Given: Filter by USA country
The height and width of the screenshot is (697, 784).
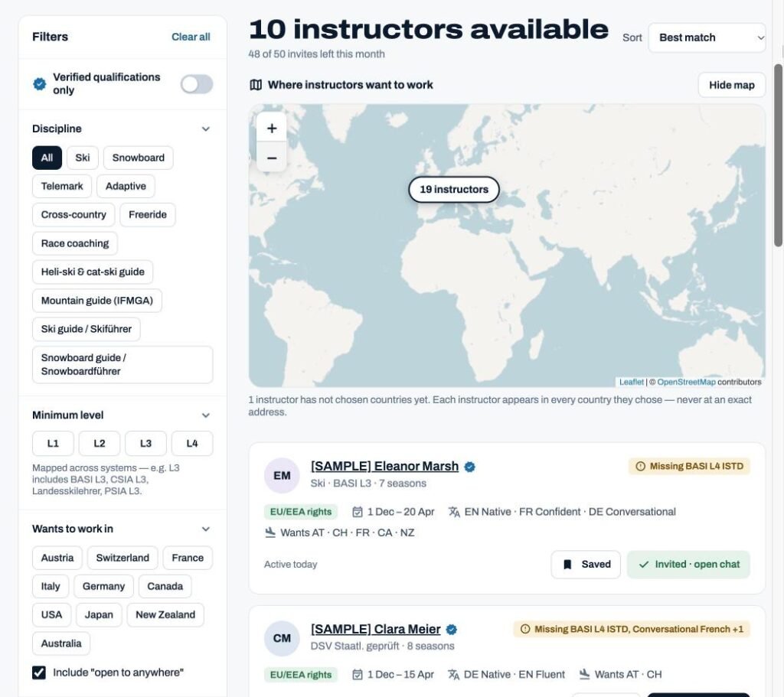Looking at the screenshot, I should [x=51, y=615].
